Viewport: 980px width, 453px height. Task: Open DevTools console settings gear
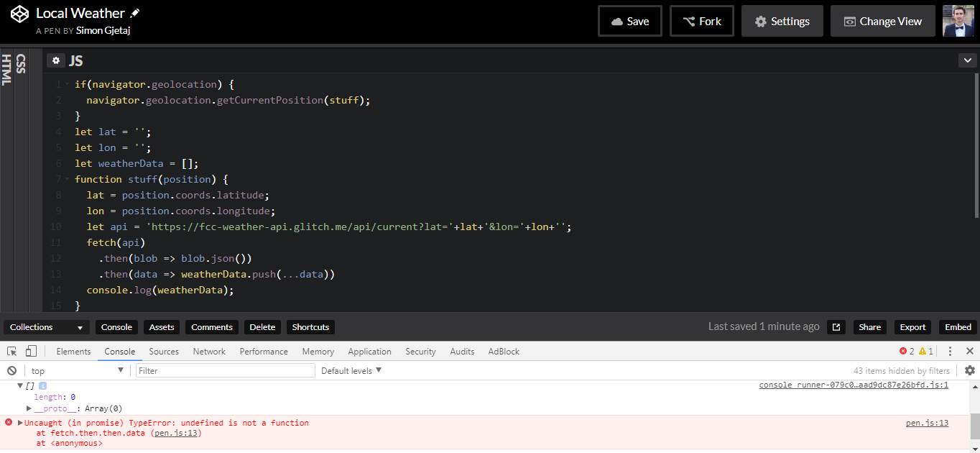970,371
